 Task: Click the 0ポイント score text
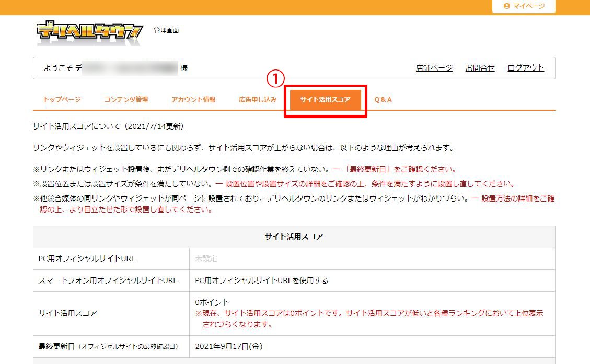(x=209, y=303)
